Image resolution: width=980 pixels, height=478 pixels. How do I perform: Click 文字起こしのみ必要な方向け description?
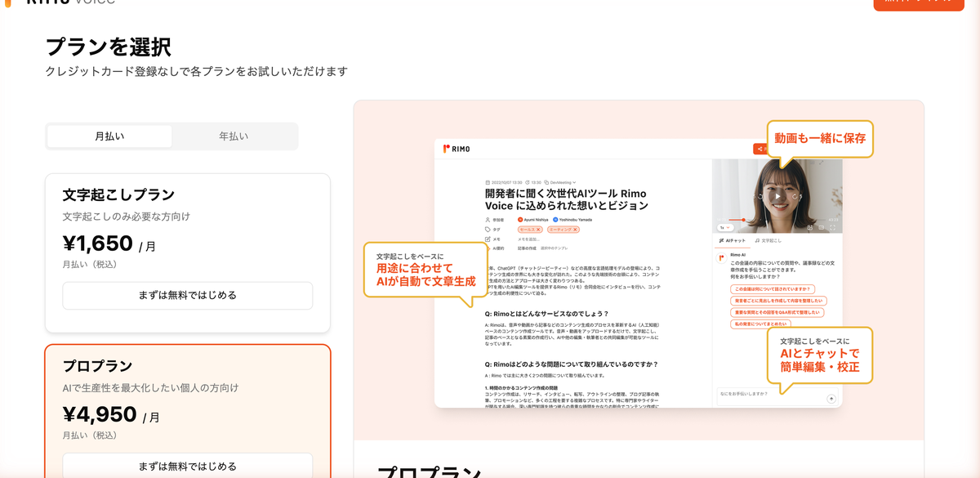(x=127, y=217)
